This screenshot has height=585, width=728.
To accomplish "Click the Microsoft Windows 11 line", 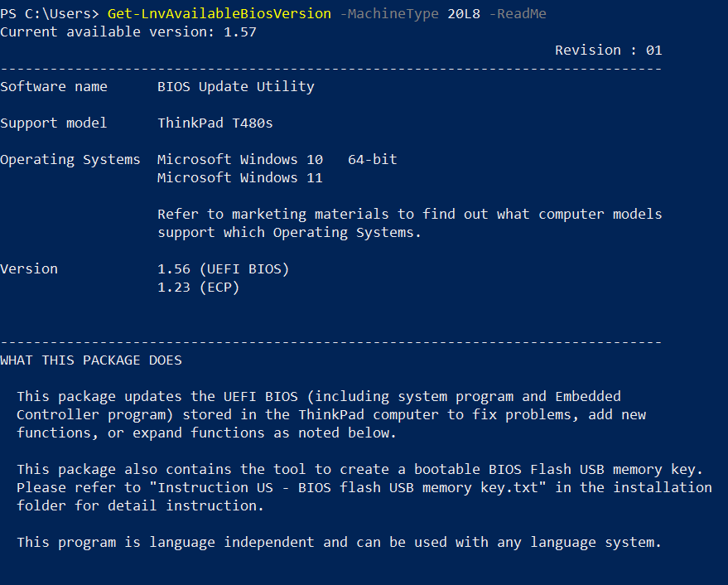I will click(x=240, y=177).
